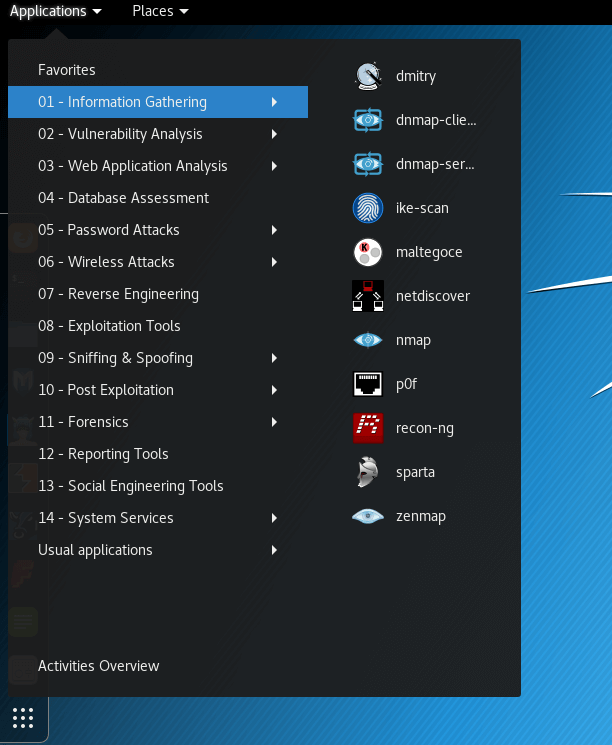Launch zenmap from its eye icon

368,516
